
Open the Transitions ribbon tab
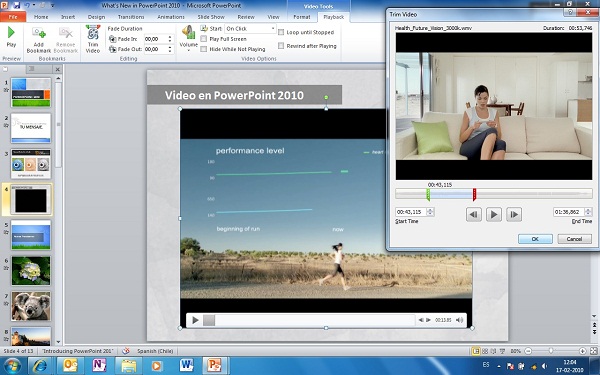point(131,17)
